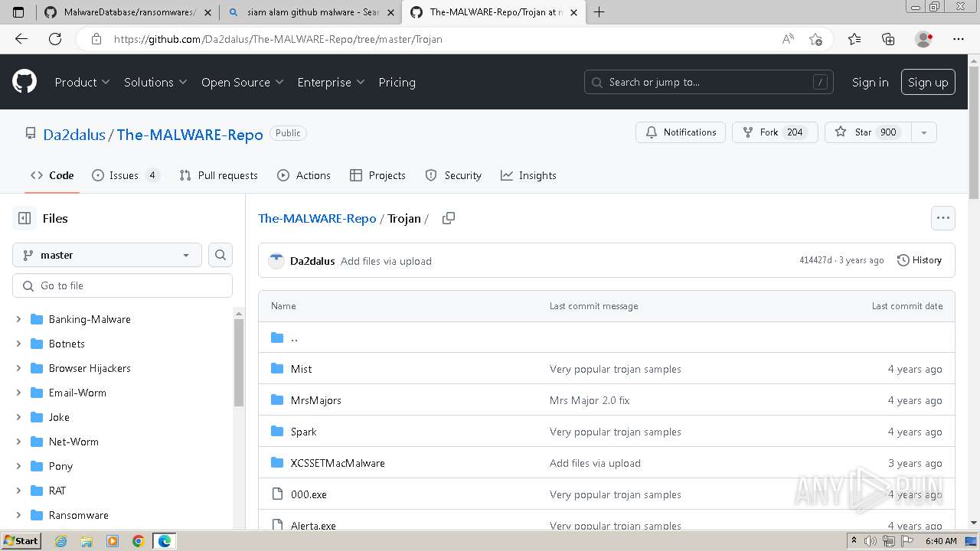Viewport: 980px width, 551px height.
Task: Open browser Collections icon
Action: (888, 39)
